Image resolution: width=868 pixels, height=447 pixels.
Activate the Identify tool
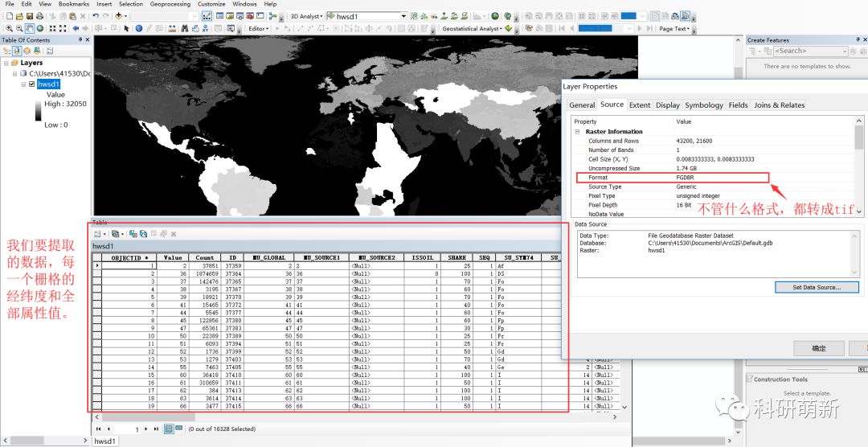137,28
